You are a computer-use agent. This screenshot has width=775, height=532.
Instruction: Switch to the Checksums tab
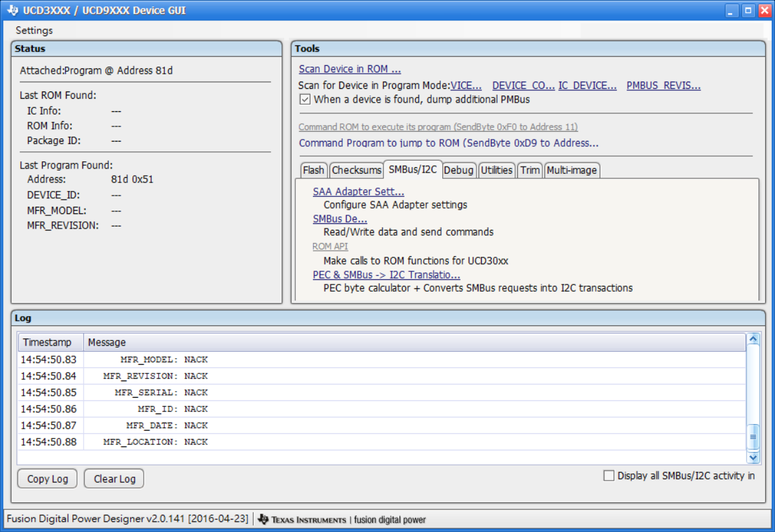(357, 170)
